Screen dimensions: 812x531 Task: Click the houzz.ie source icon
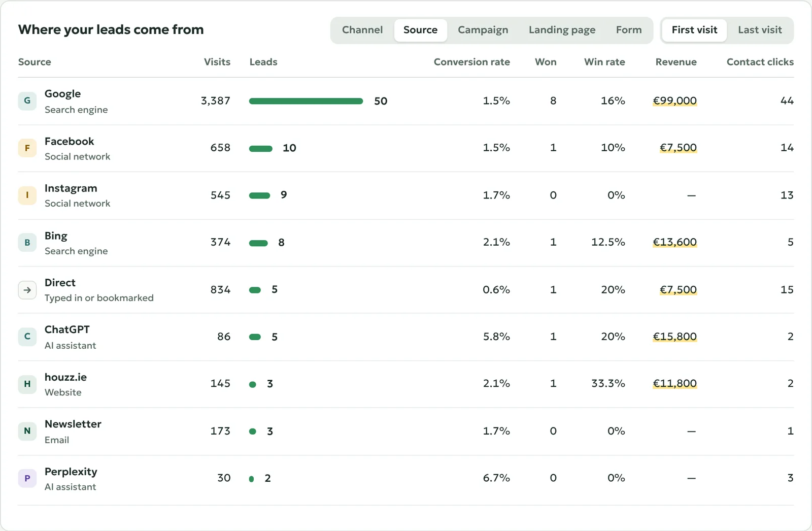pyautogui.click(x=27, y=384)
